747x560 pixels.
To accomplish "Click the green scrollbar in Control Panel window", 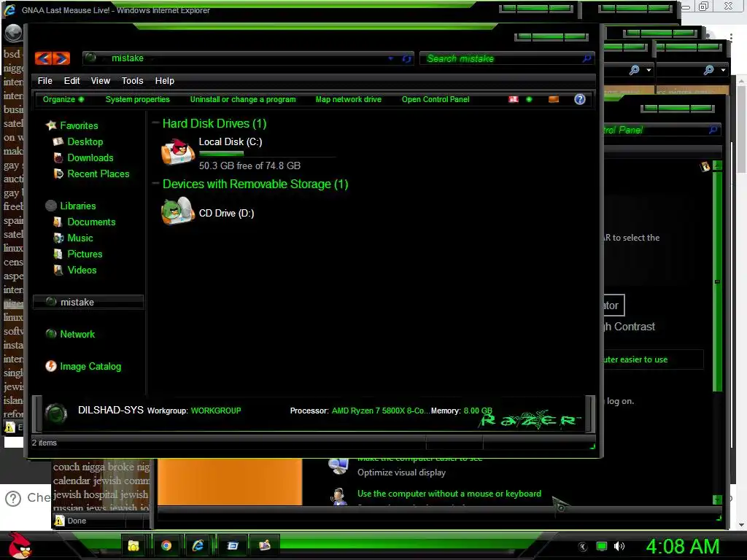I will pos(717,281).
